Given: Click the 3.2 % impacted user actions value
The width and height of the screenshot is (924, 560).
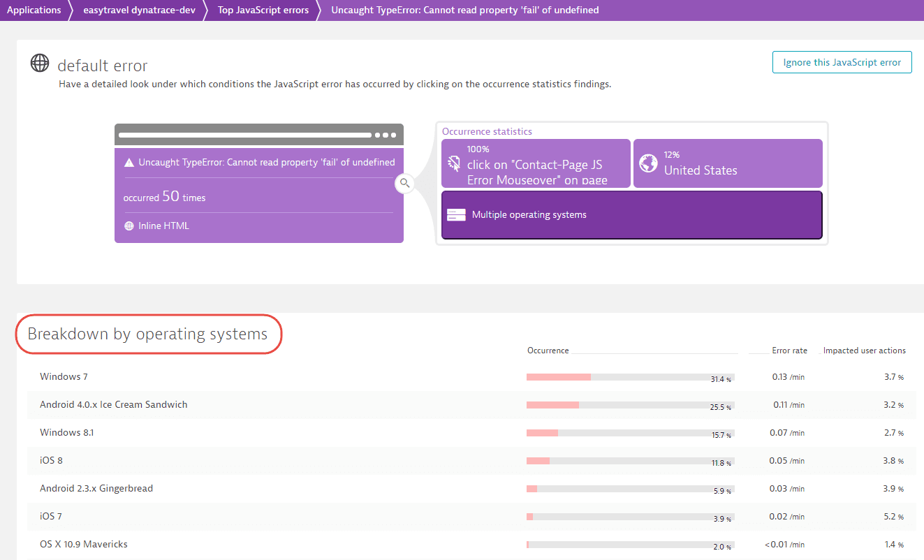Looking at the screenshot, I should click(x=894, y=404).
